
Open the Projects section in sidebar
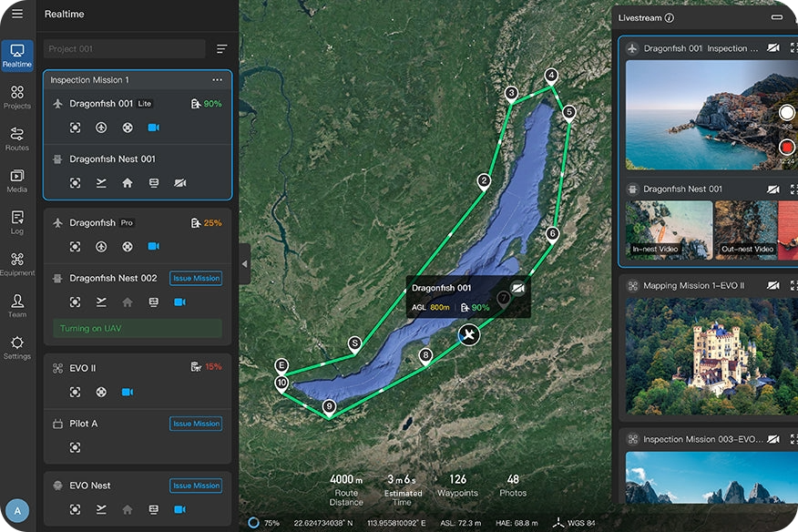pos(17,97)
